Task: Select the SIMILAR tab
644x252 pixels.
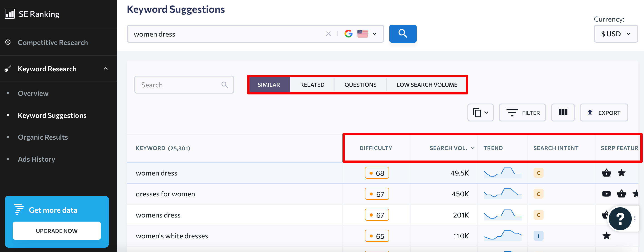Action: click(x=269, y=85)
